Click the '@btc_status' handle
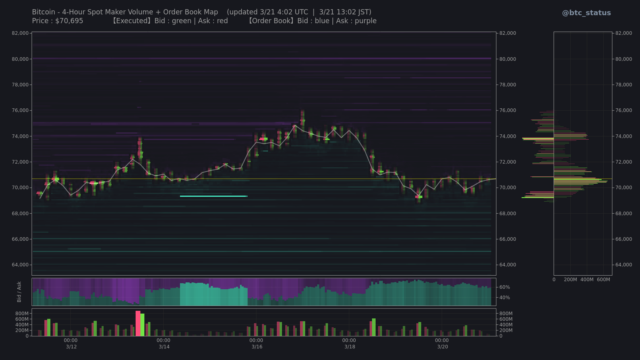640x360 pixels. pyautogui.click(x=586, y=13)
